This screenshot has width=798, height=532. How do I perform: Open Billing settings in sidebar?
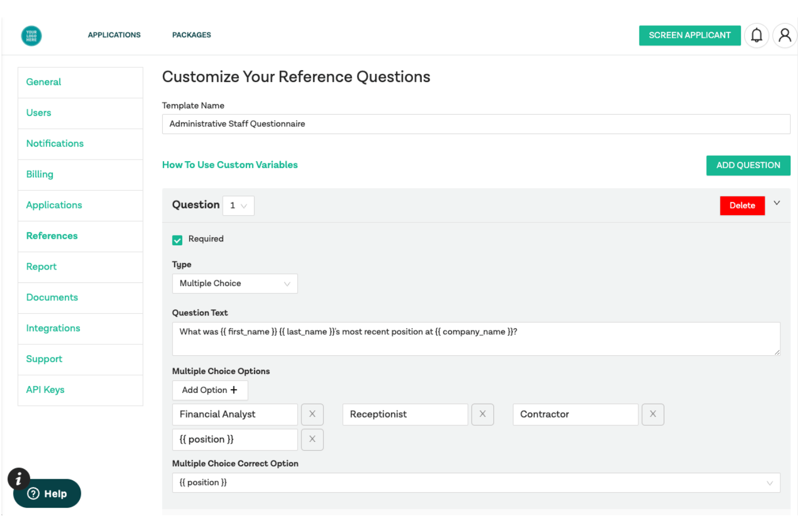click(80, 175)
